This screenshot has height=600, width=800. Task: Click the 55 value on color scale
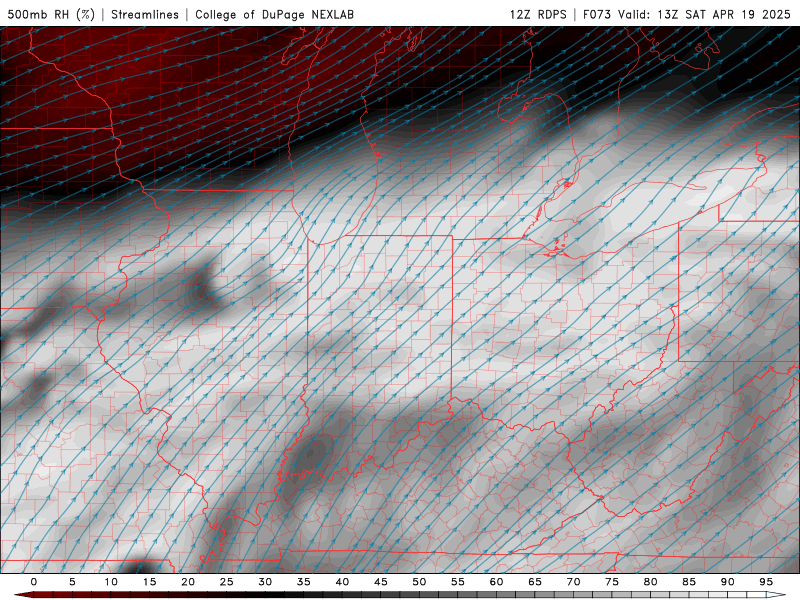tap(458, 582)
